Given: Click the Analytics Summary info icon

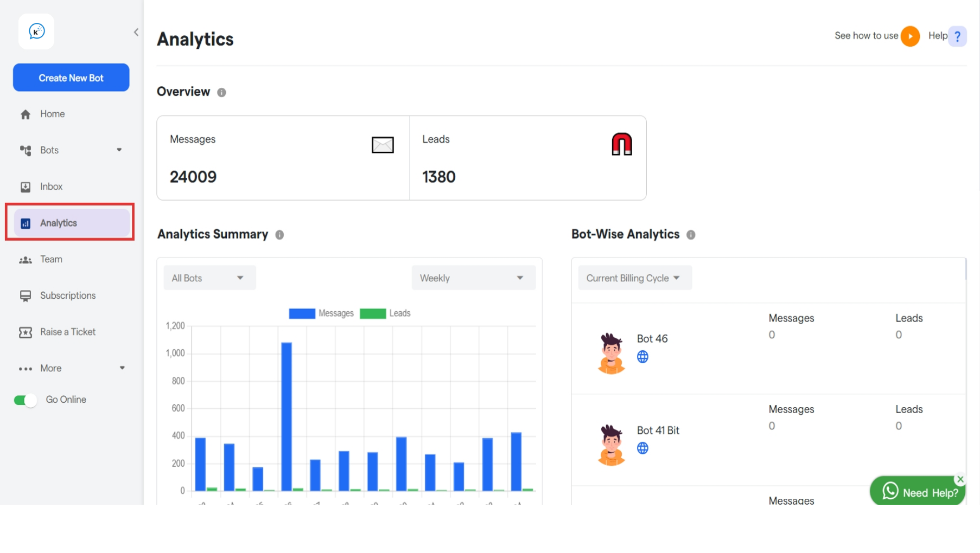Looking at the screenshot, I should click(280, 234).
